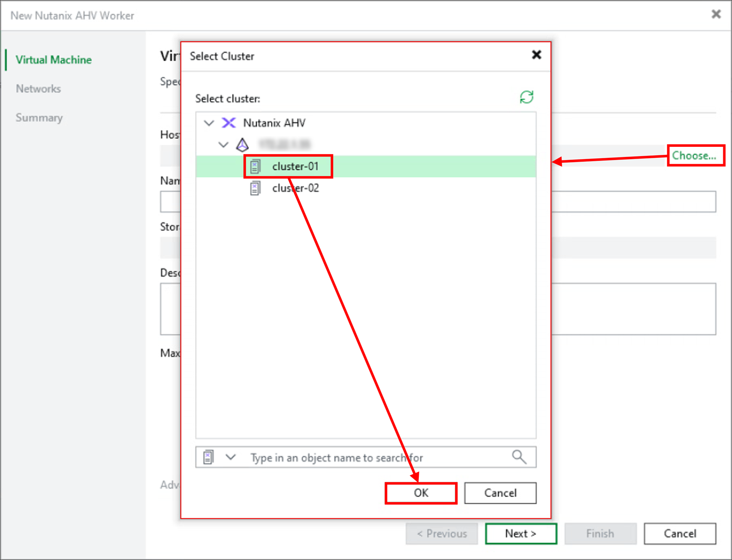The width and height of the screenshot is (732, 560).
Task: Close the Select Cluster dialog
Action: point(536,55)
